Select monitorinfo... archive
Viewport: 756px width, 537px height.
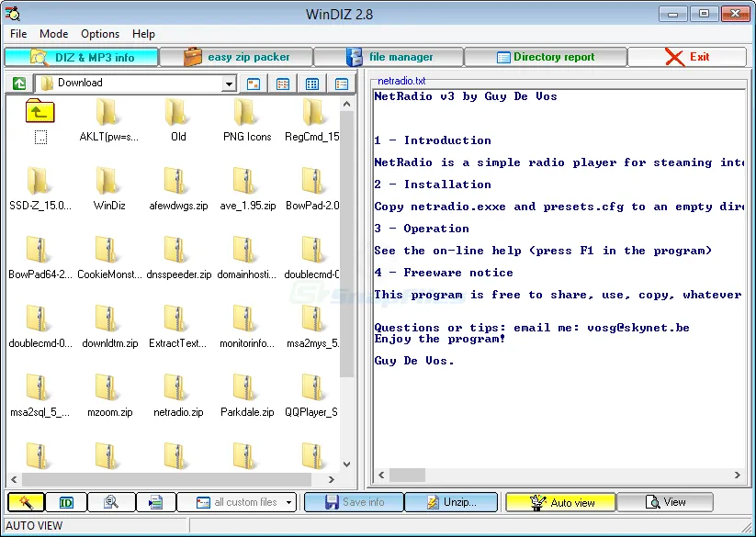click(x=247, y=326)
